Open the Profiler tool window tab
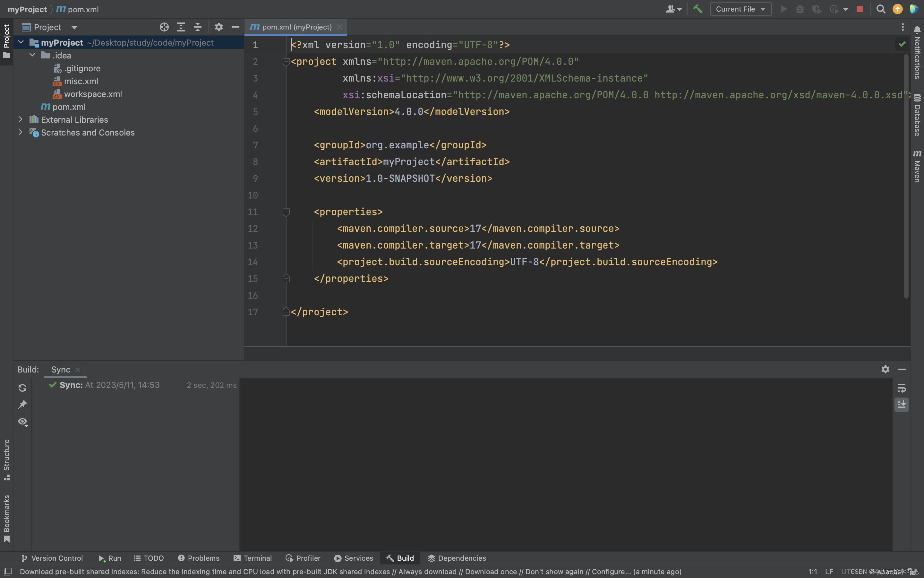The height and width of the screenshot is (578, 924). tap(303, 558)
